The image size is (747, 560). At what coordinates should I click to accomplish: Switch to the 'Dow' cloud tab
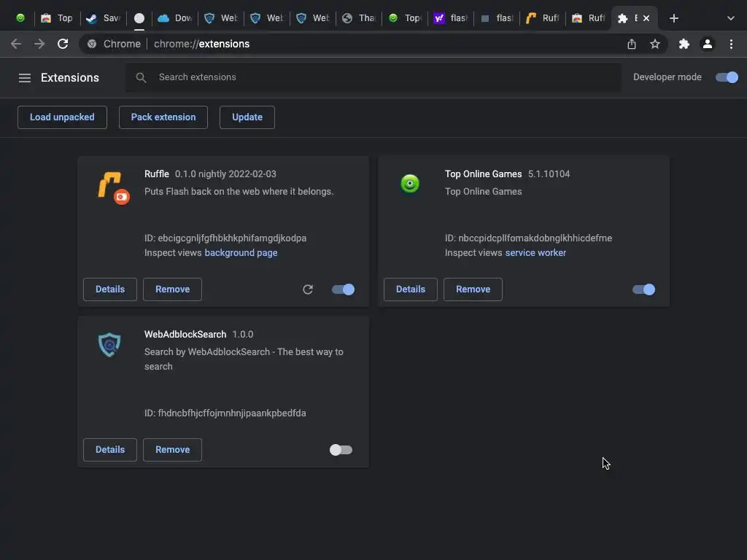click(x=175, y=18)
